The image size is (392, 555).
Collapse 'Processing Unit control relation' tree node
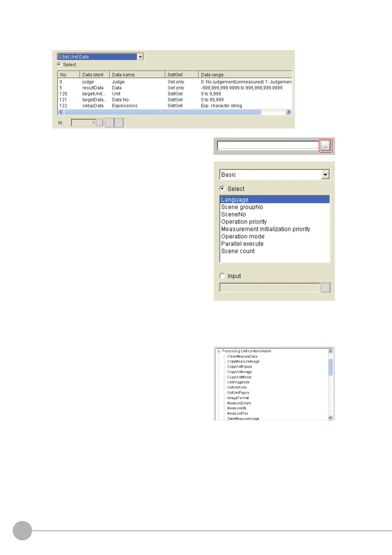218,351
